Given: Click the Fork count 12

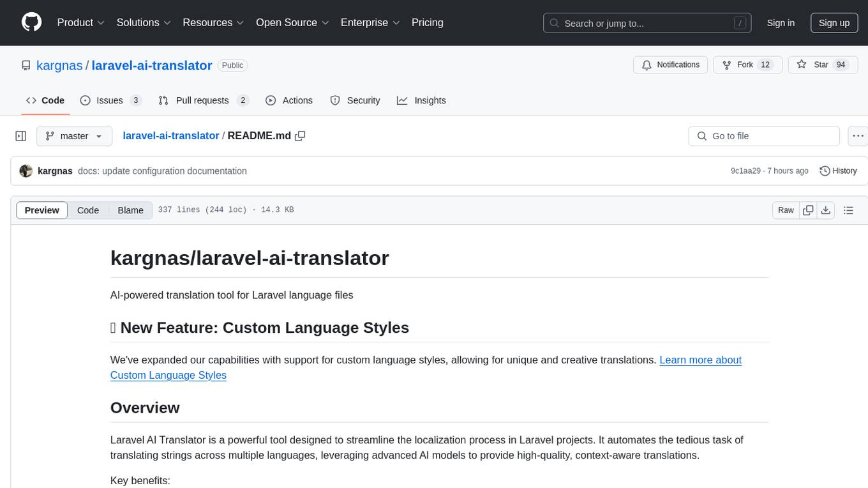Looking at the screenshot, I should click(766, 65).
